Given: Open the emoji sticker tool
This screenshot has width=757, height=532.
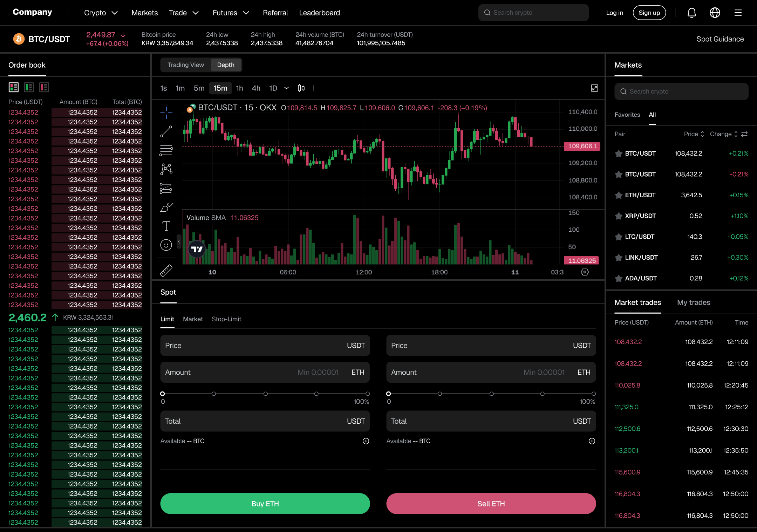Looking at the screenshot, I should point(166,245).
